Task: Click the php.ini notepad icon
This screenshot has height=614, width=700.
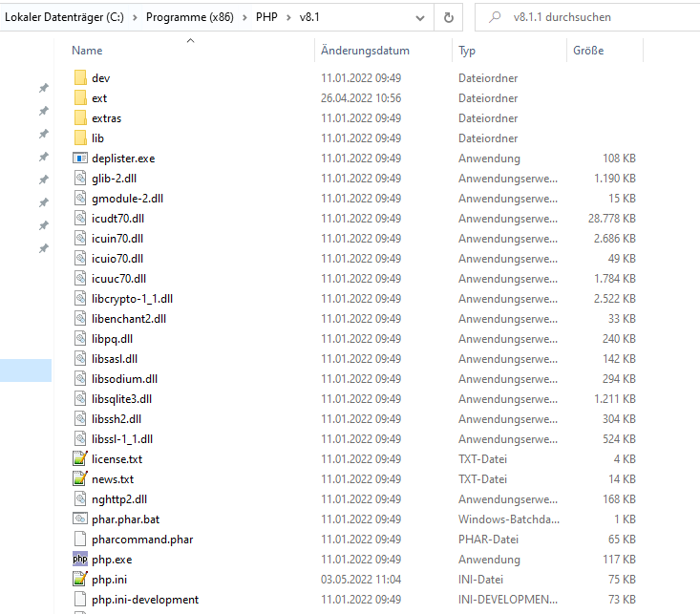Action: click(x=80, y=580)
